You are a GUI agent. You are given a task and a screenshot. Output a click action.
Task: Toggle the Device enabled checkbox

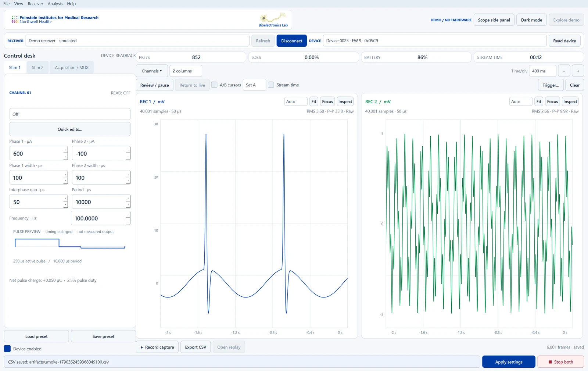(7, 349)
